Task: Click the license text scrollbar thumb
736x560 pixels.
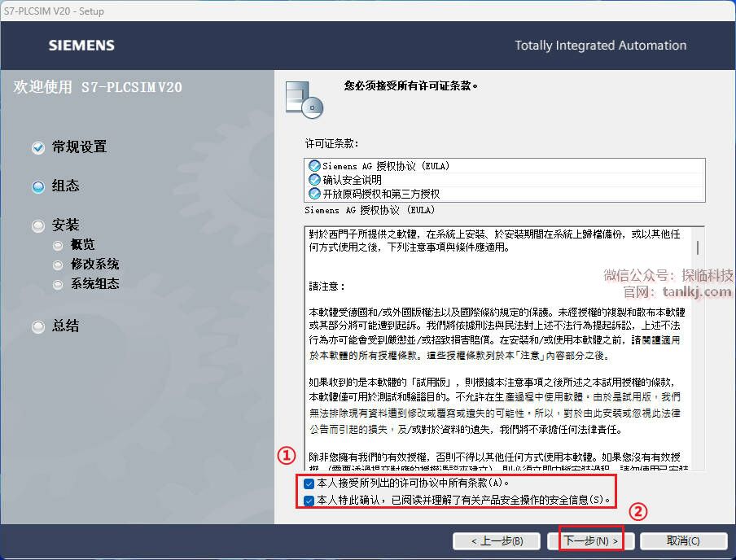Action: 698,247
